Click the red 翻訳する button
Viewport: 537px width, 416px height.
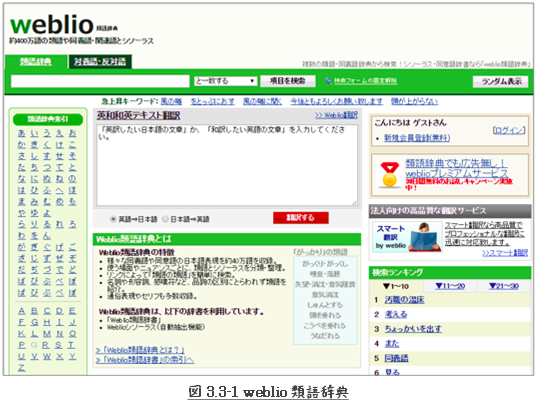pyautogui.click(x=301, y=218)
